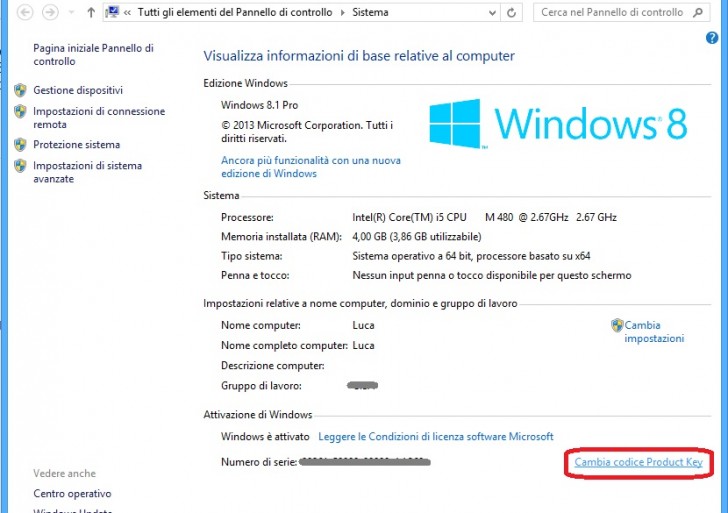This screenshot has width=728, height=513.
Task: Select the Sistema breadcrumb
Action: [x=370, y=13]
